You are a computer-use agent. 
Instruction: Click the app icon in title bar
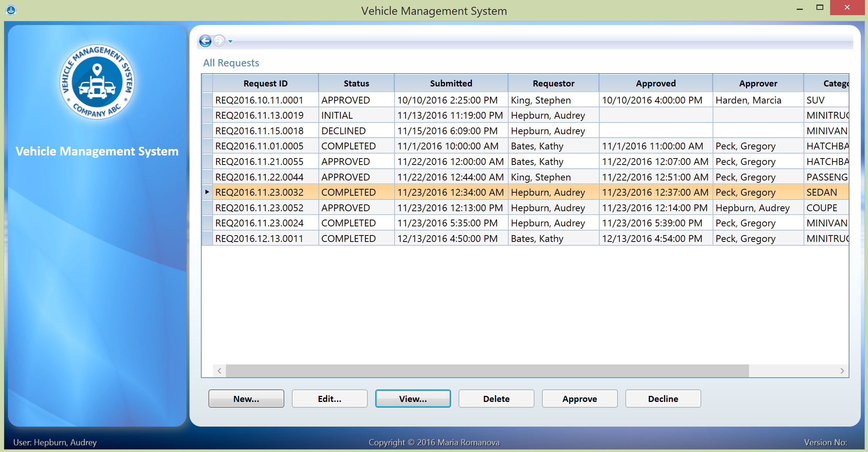pyautogui.click(x=11, y=10)
